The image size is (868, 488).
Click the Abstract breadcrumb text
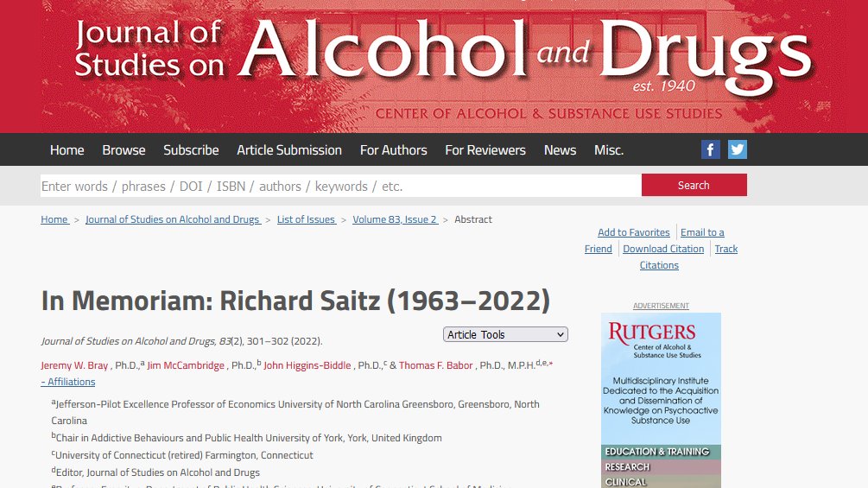473,219
